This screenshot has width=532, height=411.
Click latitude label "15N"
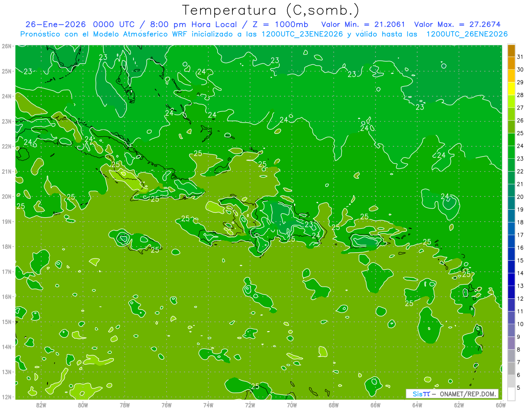pos(6,321)
